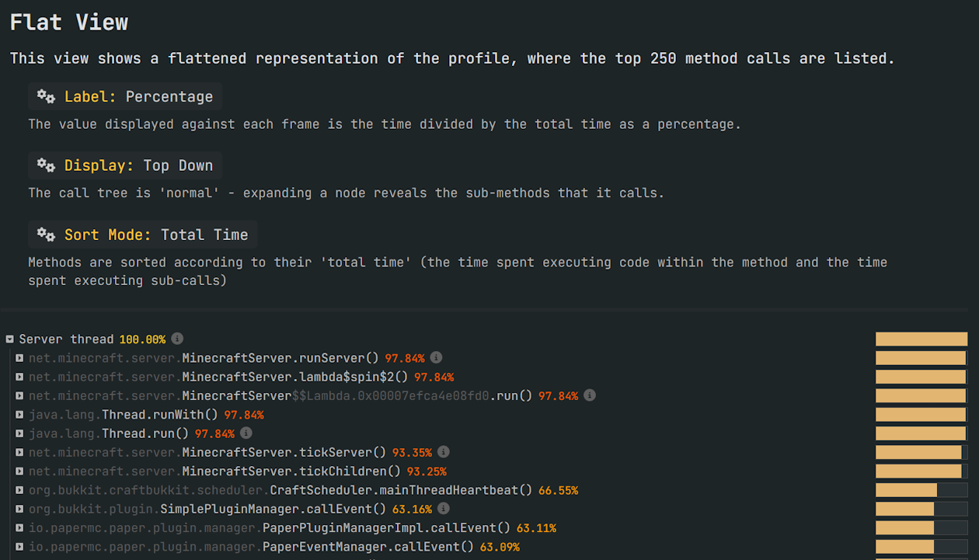This screenshot has width=979, height=560.
Task: Click PaperEventManager.callEvent() method name
Action: (368, 547)
